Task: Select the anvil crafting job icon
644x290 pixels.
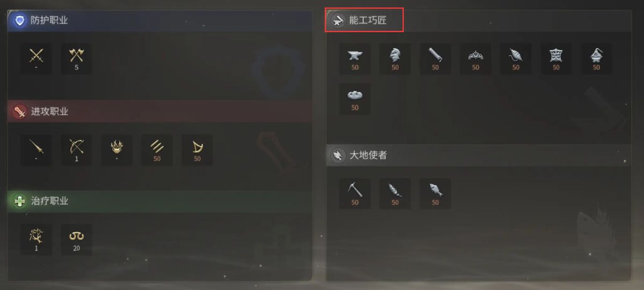Action: (x=355, y=59)
